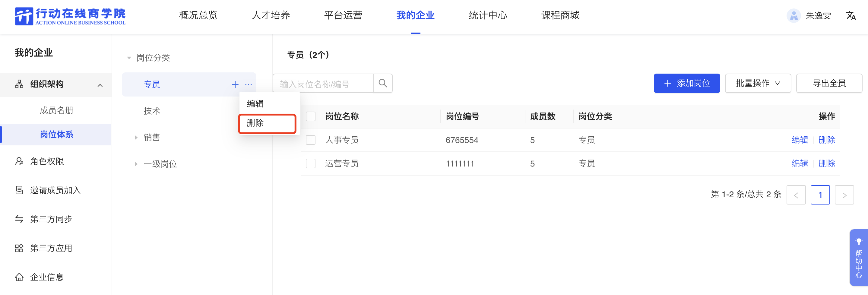
Task: Check the box for 人事专员 row
Action: coord(310,140)
